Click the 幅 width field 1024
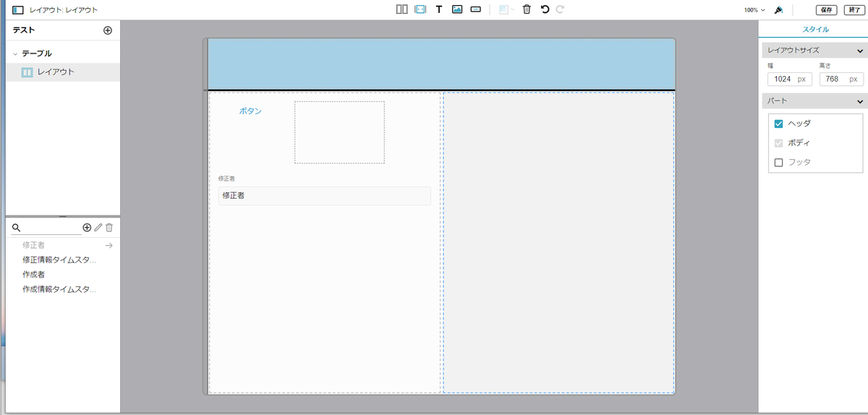868x415 pixels. (790, 79)
